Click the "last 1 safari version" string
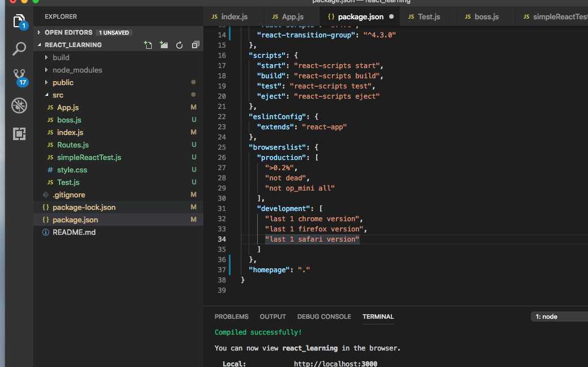588x367 pixels. coord(312,239)
